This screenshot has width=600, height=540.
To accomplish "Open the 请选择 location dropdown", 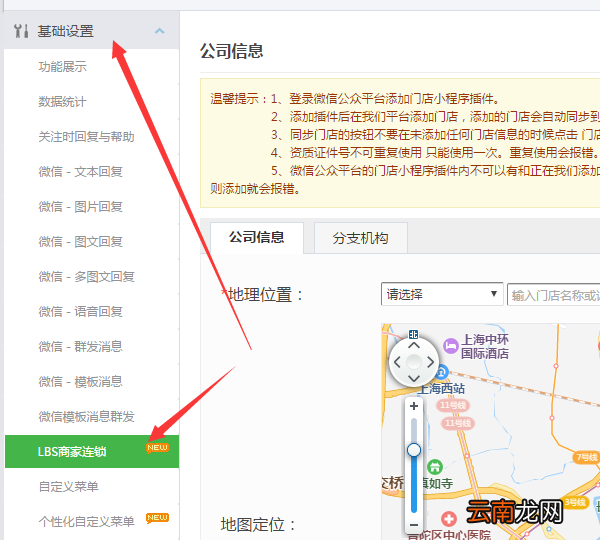I will 442,294.
